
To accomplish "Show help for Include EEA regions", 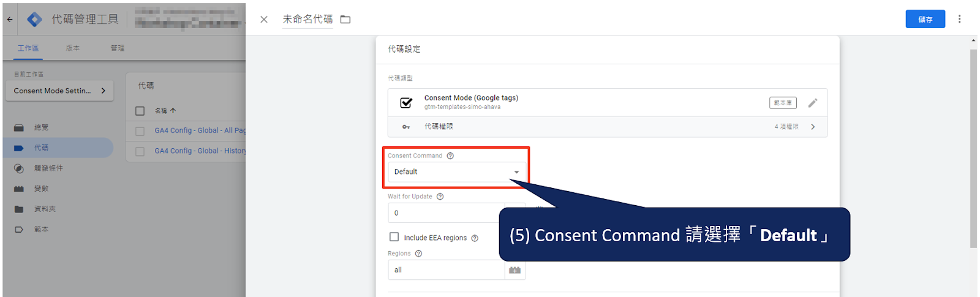I will (475, 238).
